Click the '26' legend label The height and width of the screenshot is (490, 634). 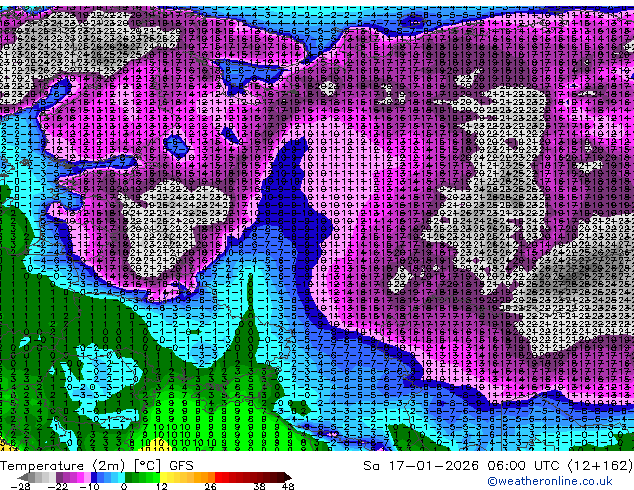point(210,486)
